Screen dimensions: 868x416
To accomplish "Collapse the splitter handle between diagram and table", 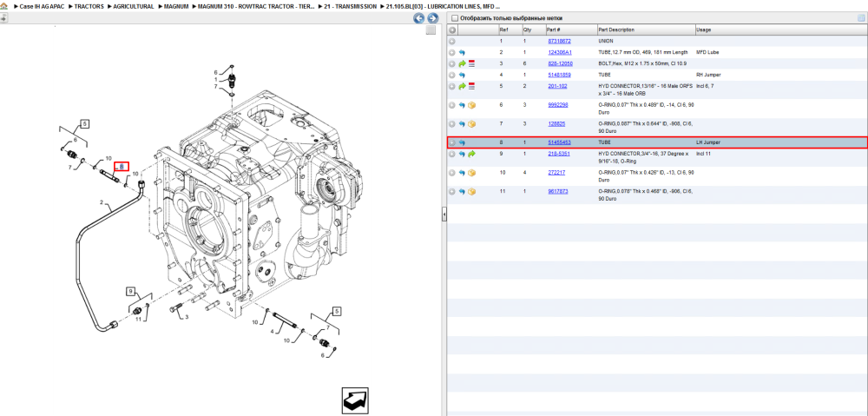I will coord(444,215).
